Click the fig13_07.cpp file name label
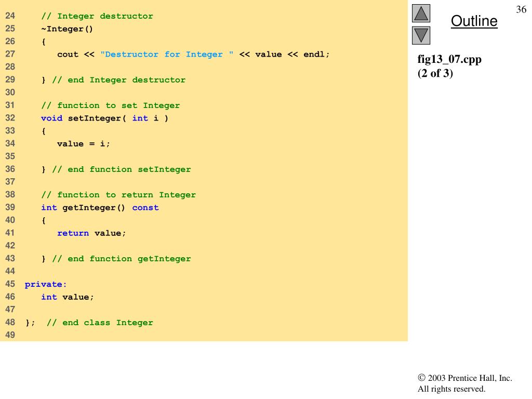 click(x=449, y=59)
